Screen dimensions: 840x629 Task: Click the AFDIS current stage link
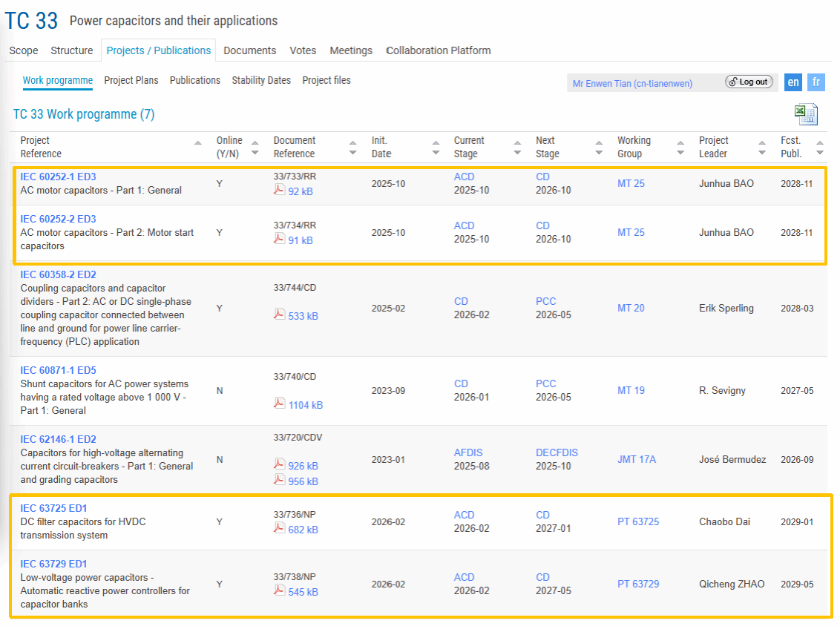468,452
